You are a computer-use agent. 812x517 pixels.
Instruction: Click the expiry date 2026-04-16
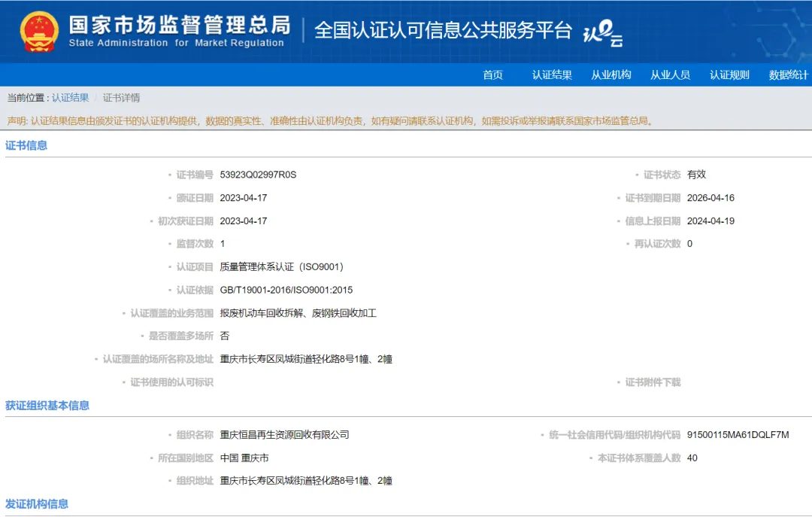pyautogui.click(x=710, y=198)
